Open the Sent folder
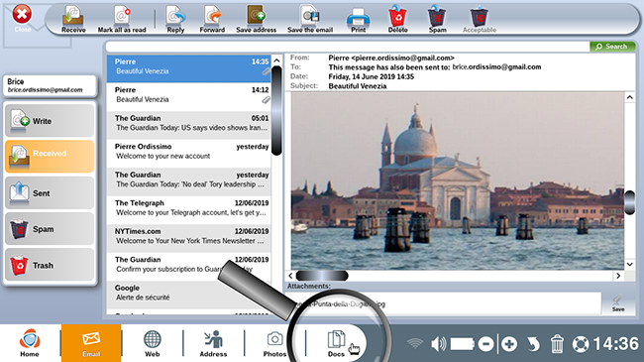644x362 pixels. (50, 192)
